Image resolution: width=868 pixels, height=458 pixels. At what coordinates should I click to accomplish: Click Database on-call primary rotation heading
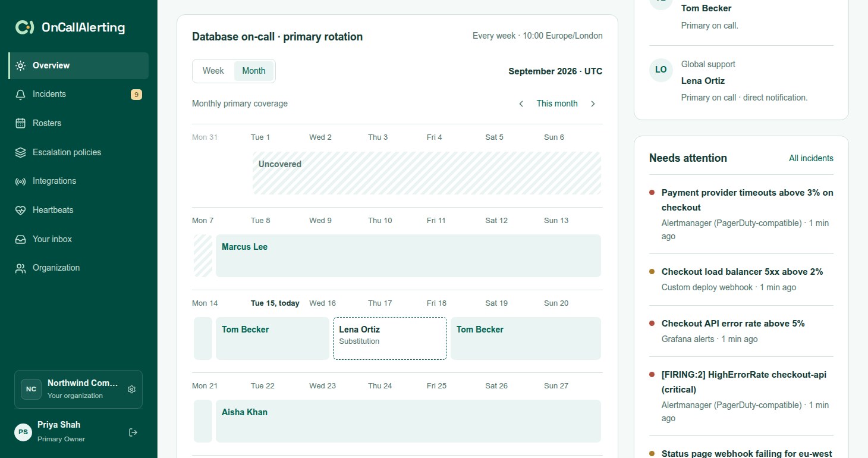point(277,37)
